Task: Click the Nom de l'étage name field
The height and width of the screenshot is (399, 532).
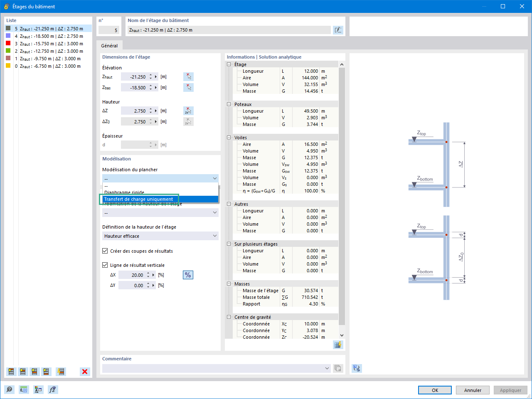Action: click(x=229, y=30)
